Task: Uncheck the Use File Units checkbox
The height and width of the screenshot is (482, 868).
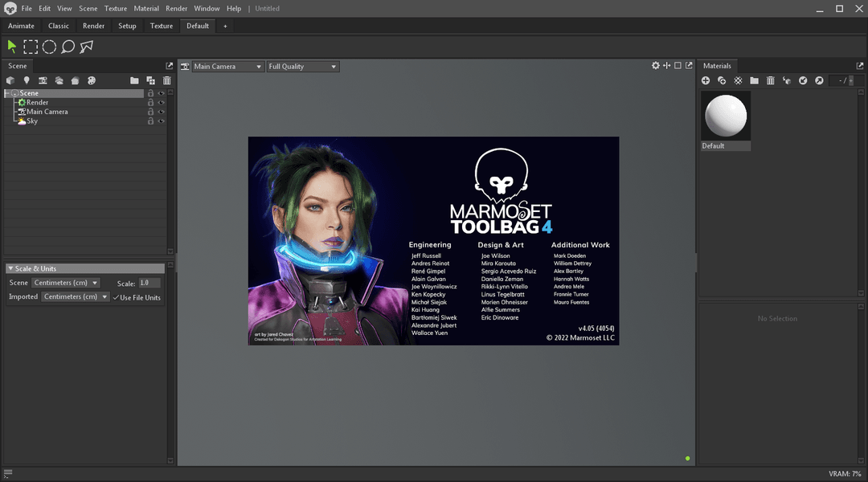Action: (x=116, y=297)
